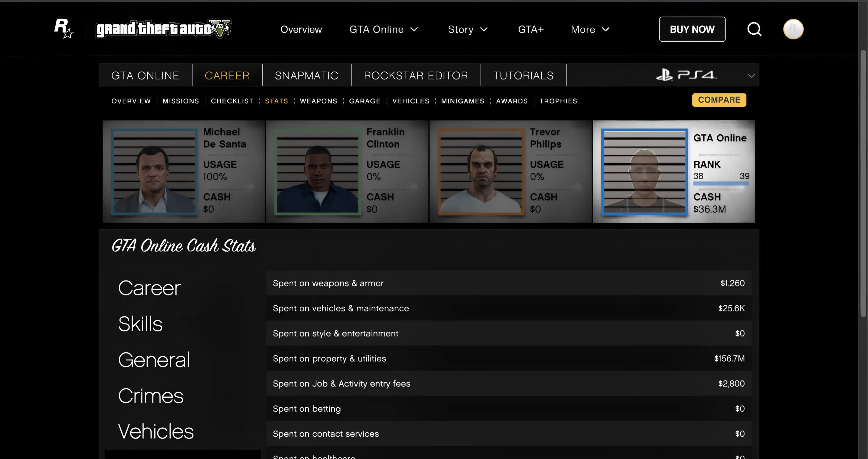Open the search magnifier icon
The height and width of the screenshot is (459, 868).
coord(754,29)
